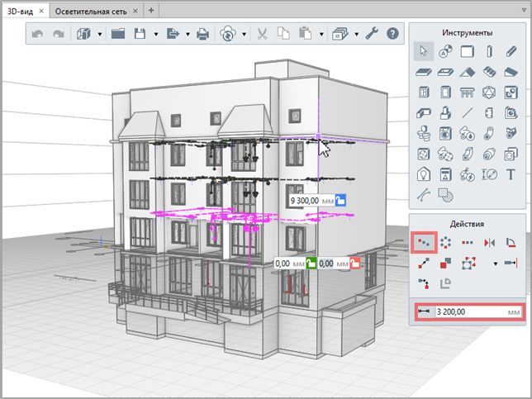
Task: Select the 3D-вид tab
Action: (21, 11)
